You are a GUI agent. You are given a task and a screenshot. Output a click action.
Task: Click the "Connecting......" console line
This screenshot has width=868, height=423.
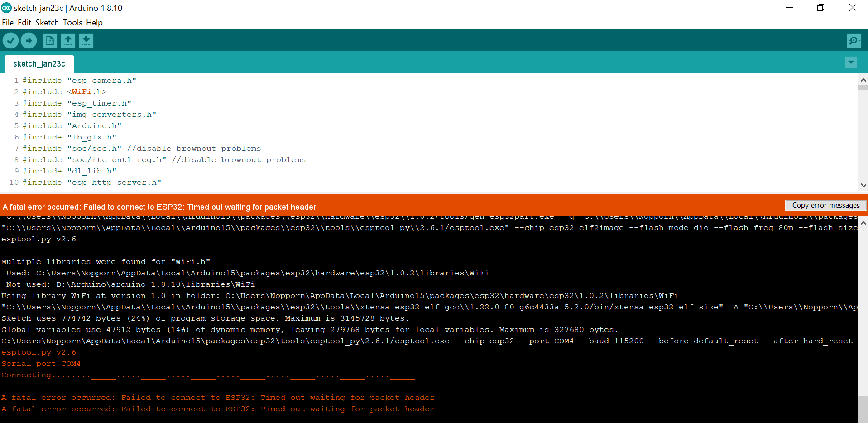pos(208,375)
